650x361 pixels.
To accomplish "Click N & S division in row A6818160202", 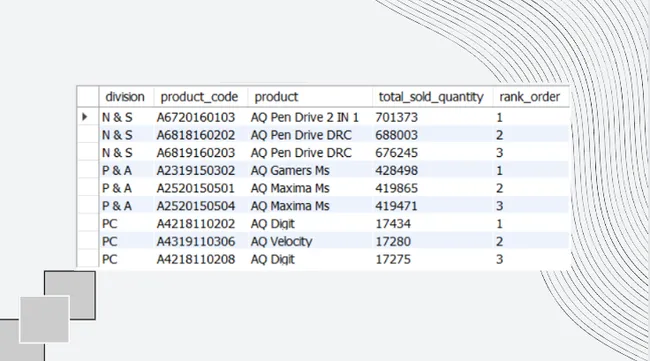I will point(117,135).
